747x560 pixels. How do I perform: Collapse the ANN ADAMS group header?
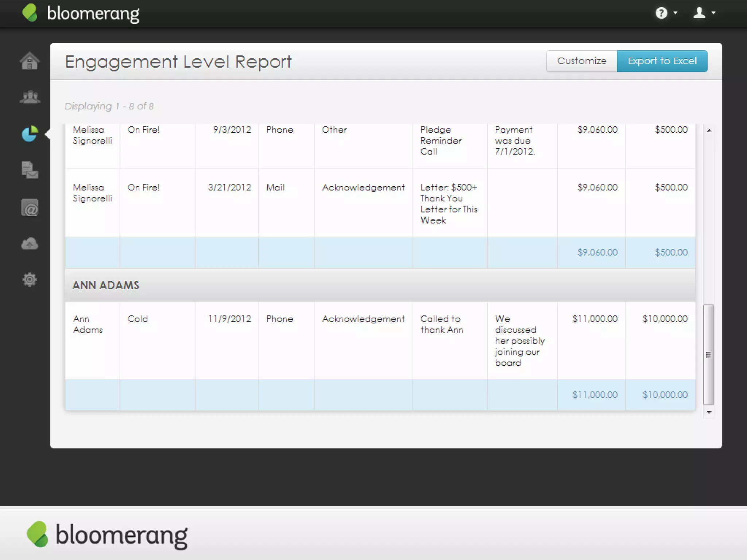pos(106,285)
